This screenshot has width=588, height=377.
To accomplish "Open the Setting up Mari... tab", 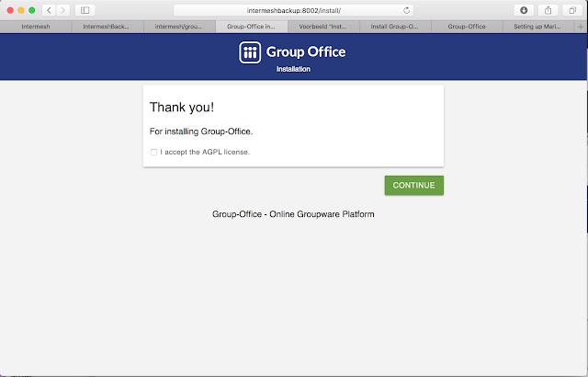I will click(x=537, y=28).
